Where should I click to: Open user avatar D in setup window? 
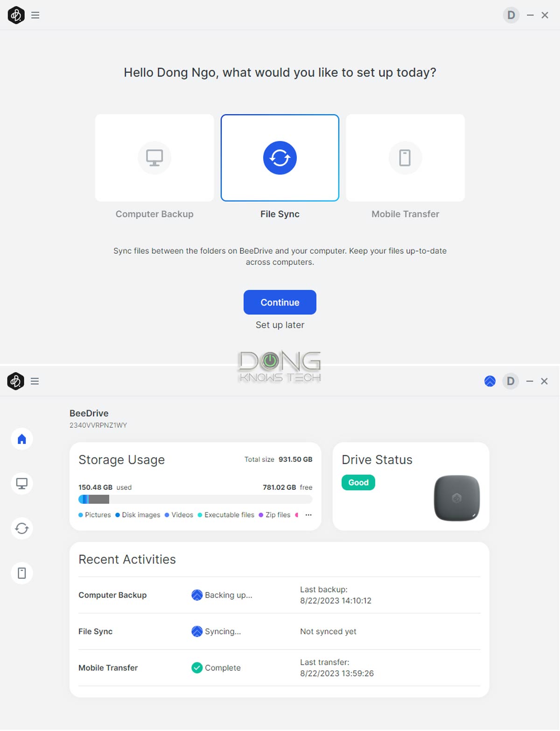tap(511, 15)
